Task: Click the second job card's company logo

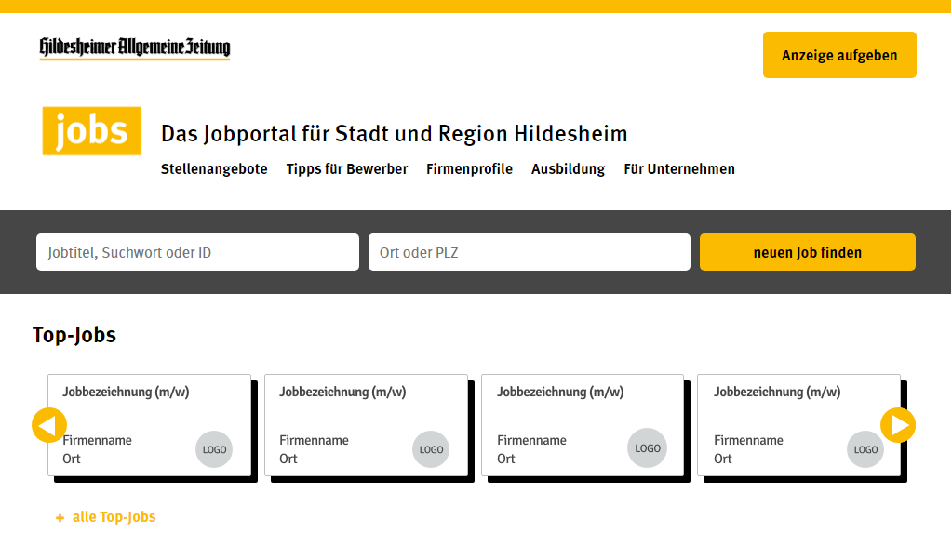Action: click(x=431, y=449)
